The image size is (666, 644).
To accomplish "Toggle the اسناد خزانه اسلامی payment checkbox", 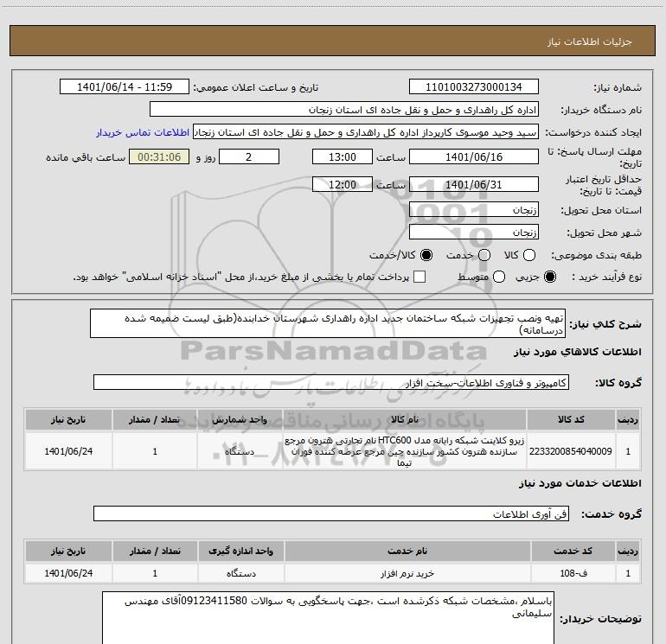I will 419,277.
